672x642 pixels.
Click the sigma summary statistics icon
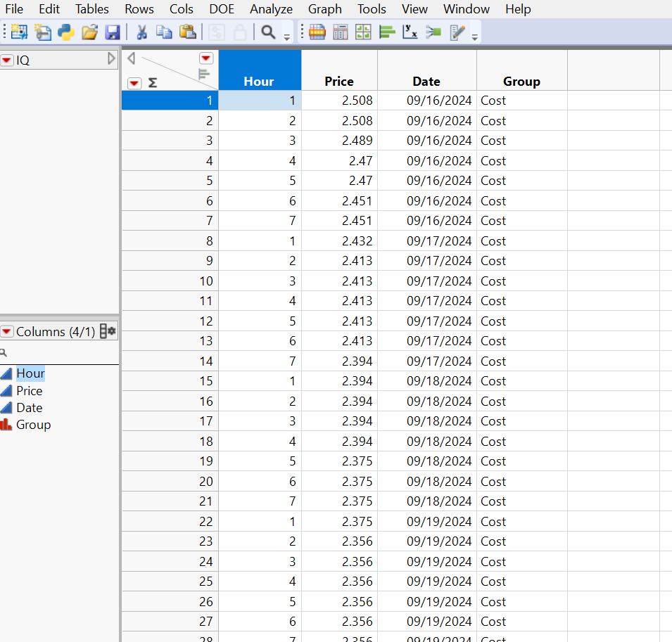point(152,83)
